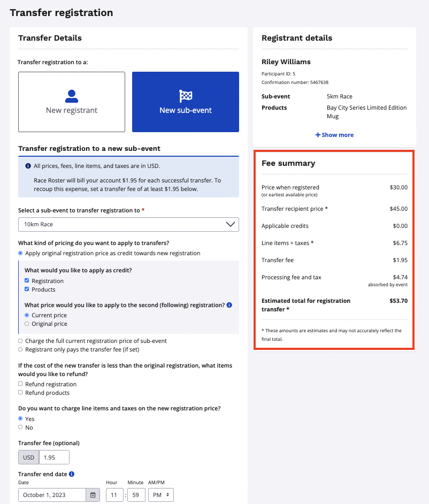Viewport: 429px width, 504px height.
Task: Enable the Refund registration checkbox
Action: click(x=20, y=384)
